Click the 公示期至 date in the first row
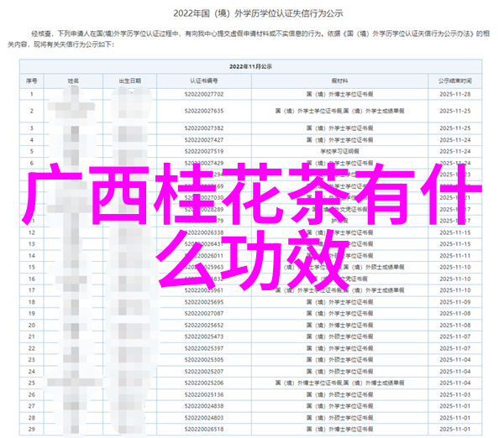504x438 pixels. pyautogui.click(x=454, y=95)
